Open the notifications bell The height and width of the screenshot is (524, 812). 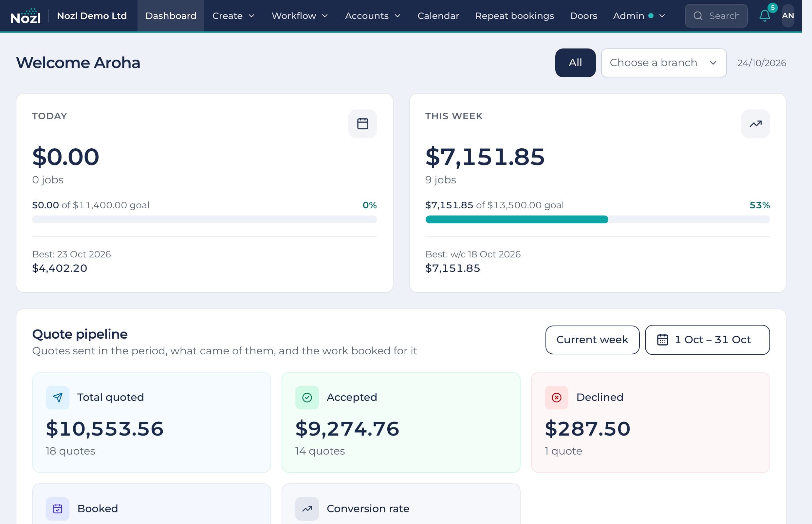[x=765, y=16]
